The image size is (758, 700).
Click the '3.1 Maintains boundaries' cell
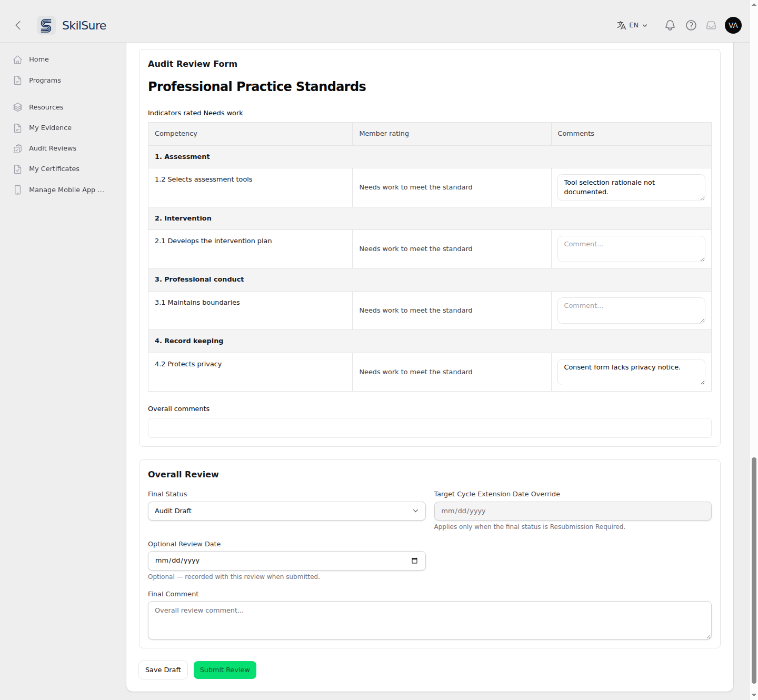(251, 311)
